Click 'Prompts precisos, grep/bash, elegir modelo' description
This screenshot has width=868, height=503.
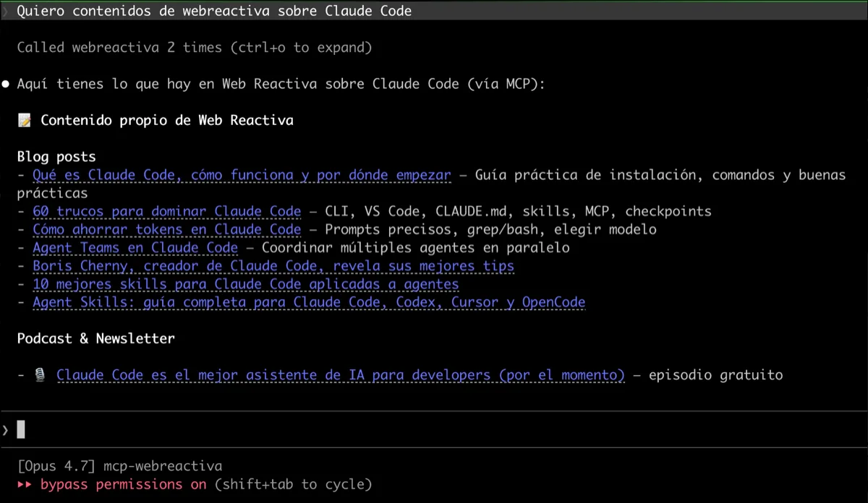pos(490,229)
